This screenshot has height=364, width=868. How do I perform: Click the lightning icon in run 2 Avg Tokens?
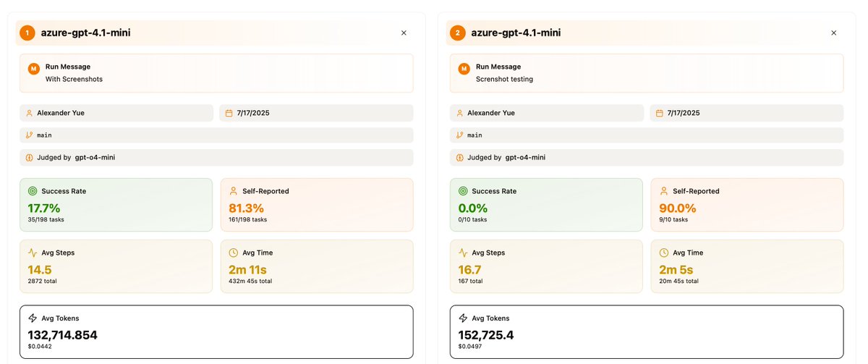click(x=463, y=318)
